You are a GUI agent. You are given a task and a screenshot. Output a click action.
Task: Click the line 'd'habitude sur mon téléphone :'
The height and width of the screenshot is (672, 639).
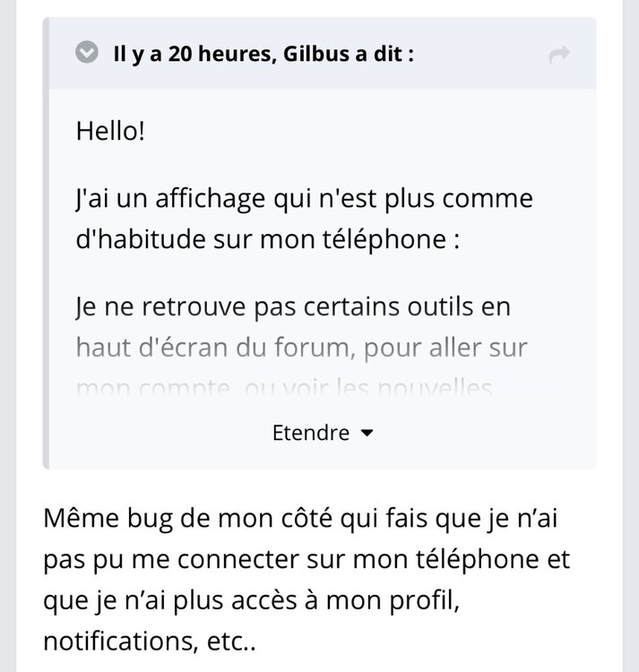tap(268, 242)
